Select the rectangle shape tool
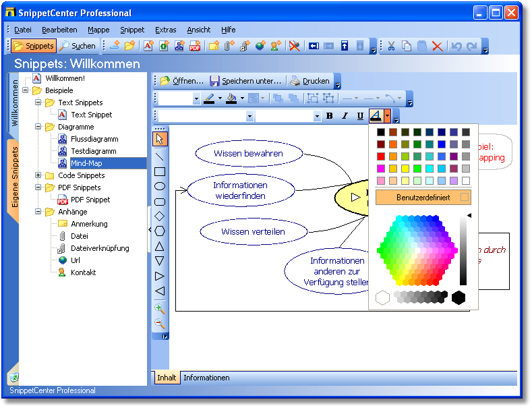Viewport: 532px width, 408px height. tap(160, 172)
